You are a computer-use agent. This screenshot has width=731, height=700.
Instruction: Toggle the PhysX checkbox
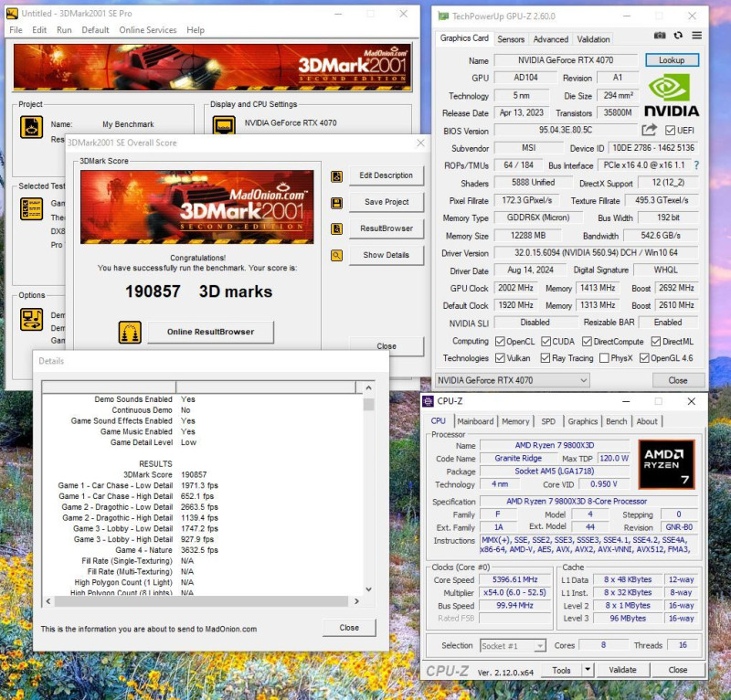point(604,358)
